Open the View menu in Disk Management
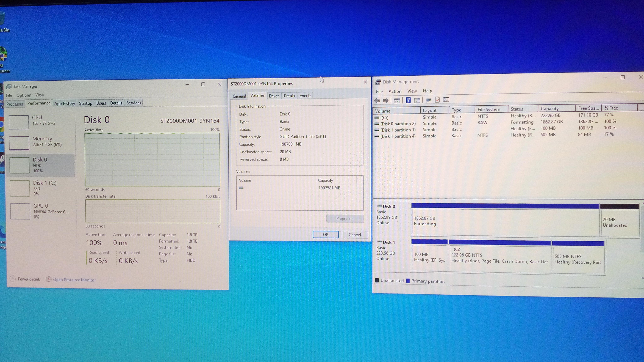The height and width of the screenshot is (362, 644). [412, 91]
